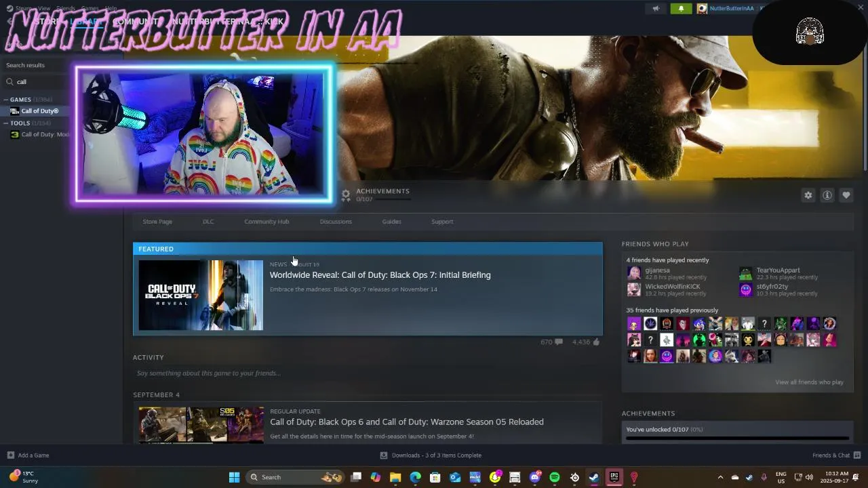Viewport: 868px width, 488px height.
Task: Open "Downloads - 3 of 3 Items Complete"
Action: click(436, 455)
